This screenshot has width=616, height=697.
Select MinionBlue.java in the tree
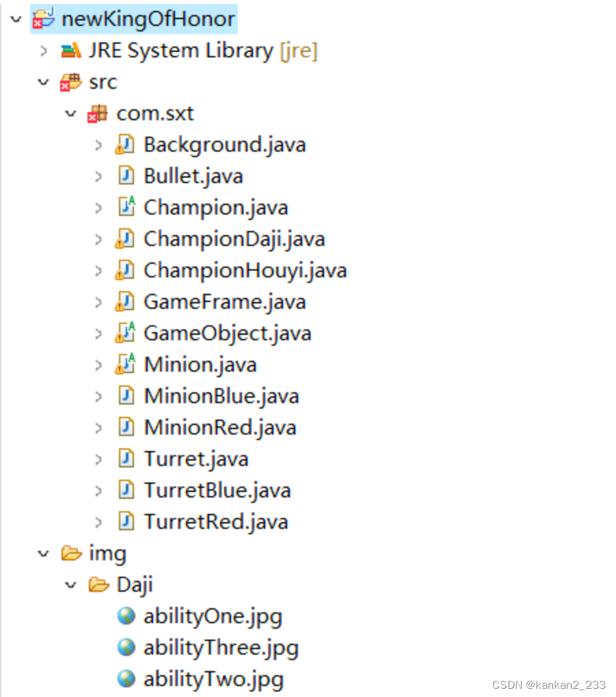[222, 396]
